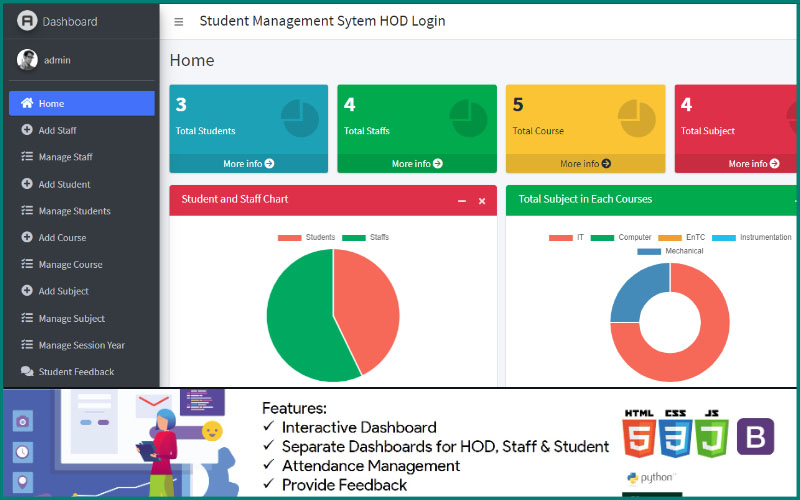Open Manage Students in the sidebar
800x500 pixels.
74,211
